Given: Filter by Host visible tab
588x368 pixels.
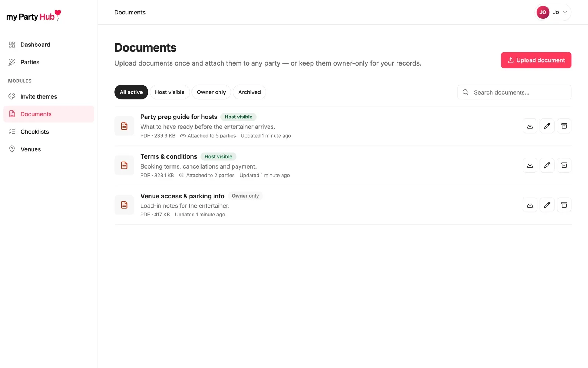Looking at the screenshot, I should pyautogui.click(x=170, y=92).
